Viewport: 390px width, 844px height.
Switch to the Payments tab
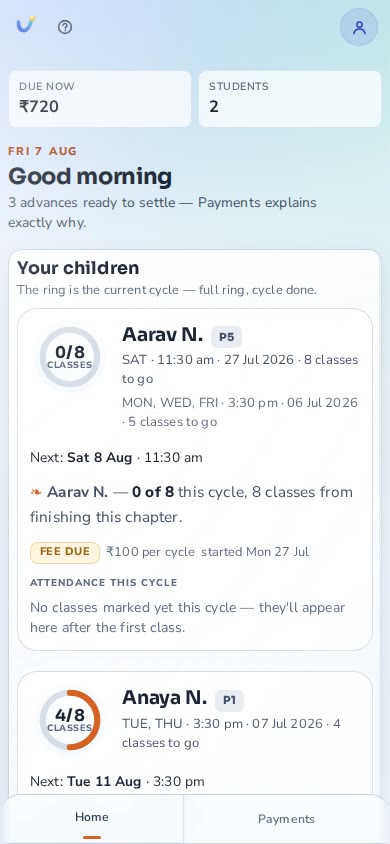pyautogui.click(x=286, y=819)
